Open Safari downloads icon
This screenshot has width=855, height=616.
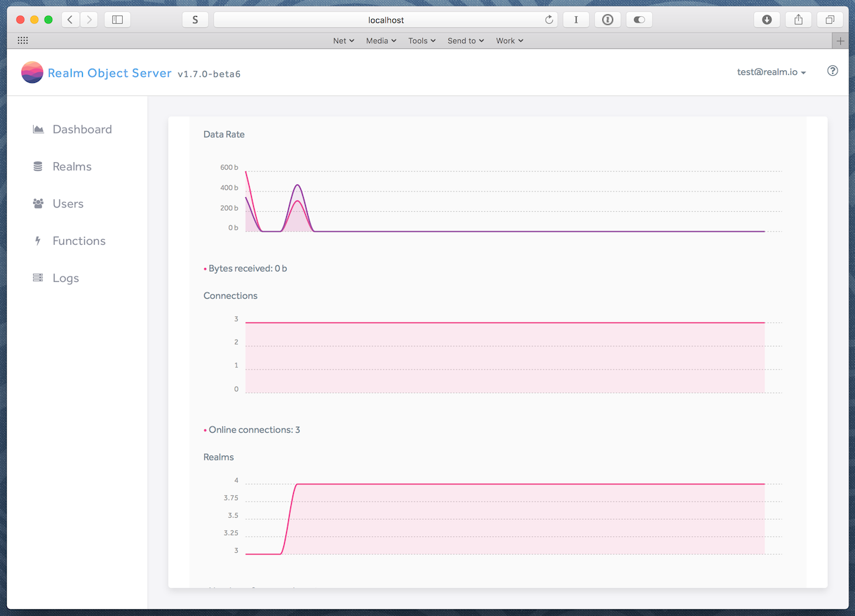pyautogui.click(x=767, y=20)
